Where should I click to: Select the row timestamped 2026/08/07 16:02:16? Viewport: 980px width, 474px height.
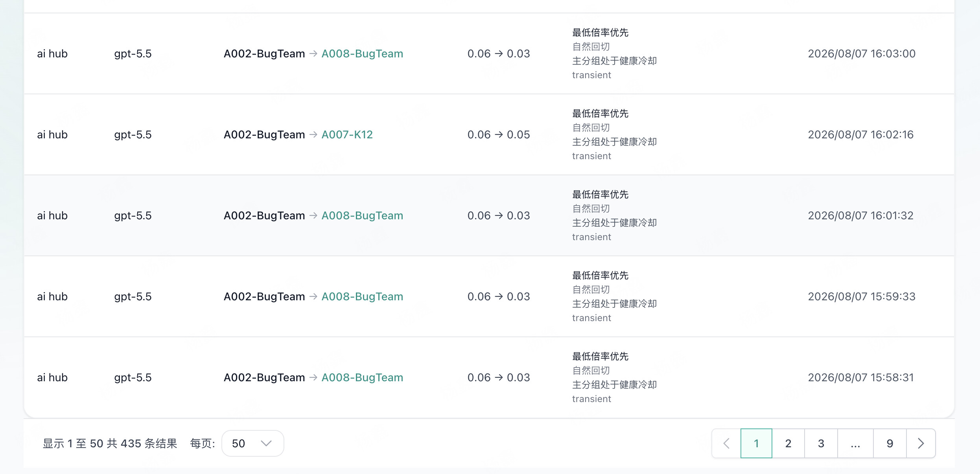click(489, 134)
